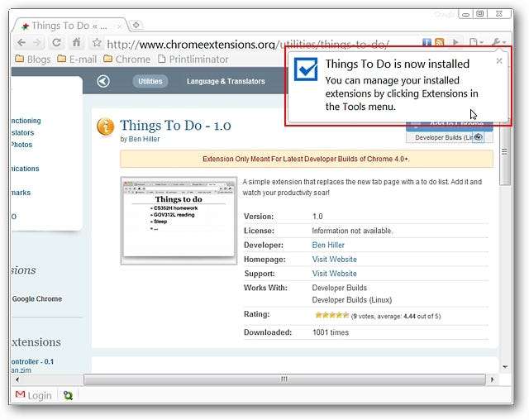Open Ben Hiller link under the title
The width and height of the screenshot is (529, 420).
point(144,139)
